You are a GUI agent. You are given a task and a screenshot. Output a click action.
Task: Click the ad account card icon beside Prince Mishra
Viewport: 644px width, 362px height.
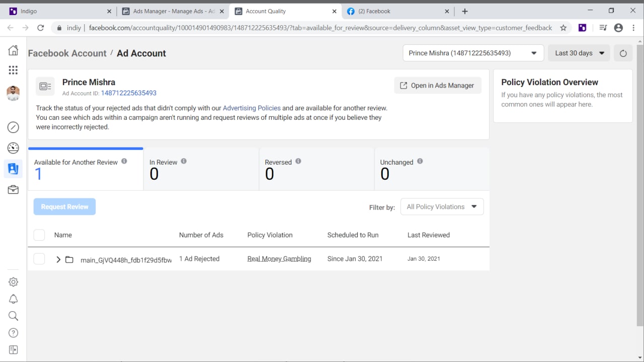tap(45, 87)
